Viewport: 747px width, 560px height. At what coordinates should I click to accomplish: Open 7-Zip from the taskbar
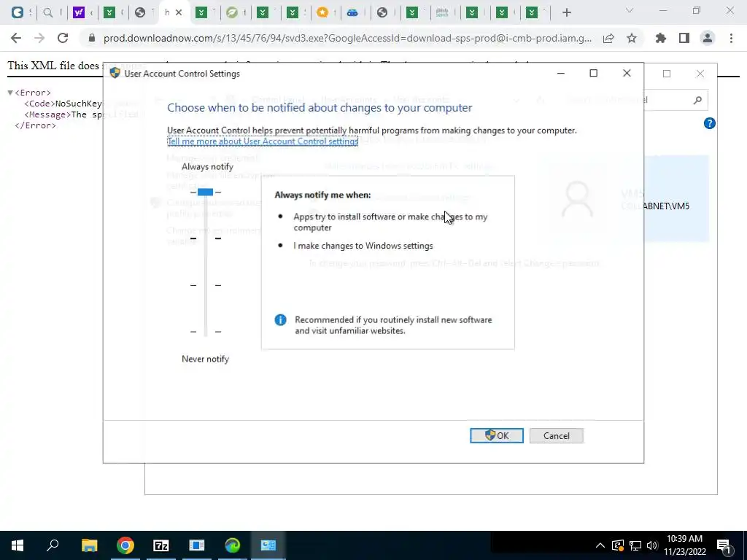click(x=161, y=545)
